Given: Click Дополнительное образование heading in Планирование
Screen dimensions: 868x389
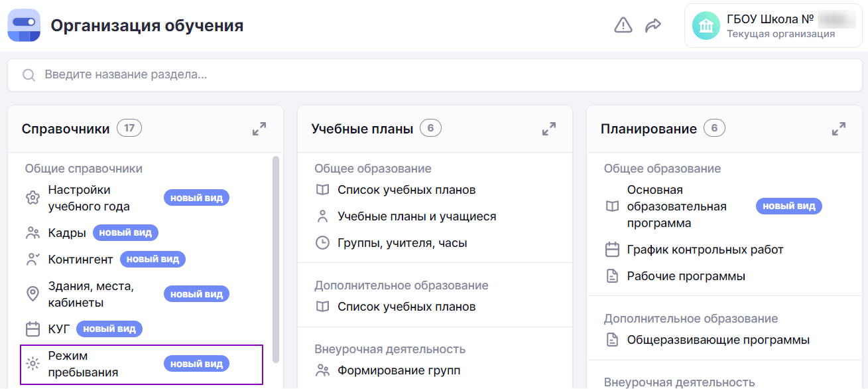Looking at the screenshot, I should pos(691,319).
